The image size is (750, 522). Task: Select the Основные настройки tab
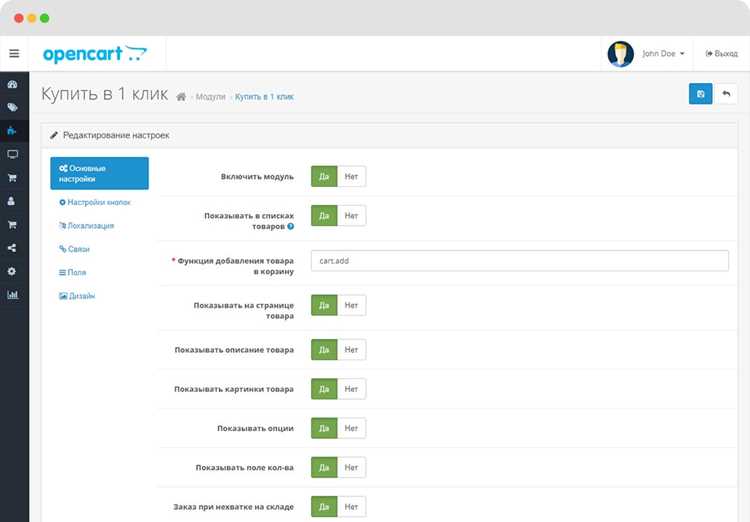[99, 173]
